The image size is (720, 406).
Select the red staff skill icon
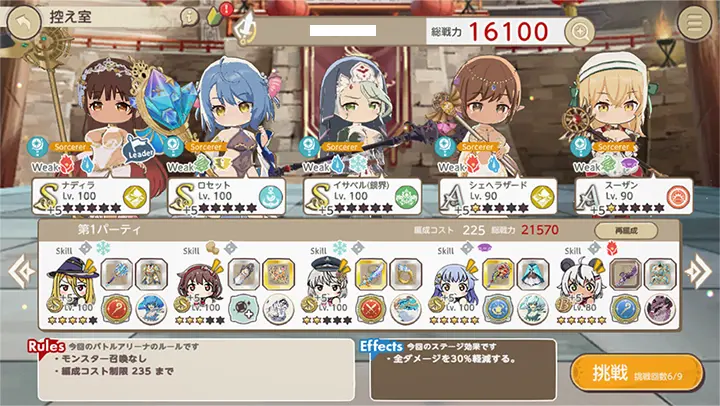point(116,309)
